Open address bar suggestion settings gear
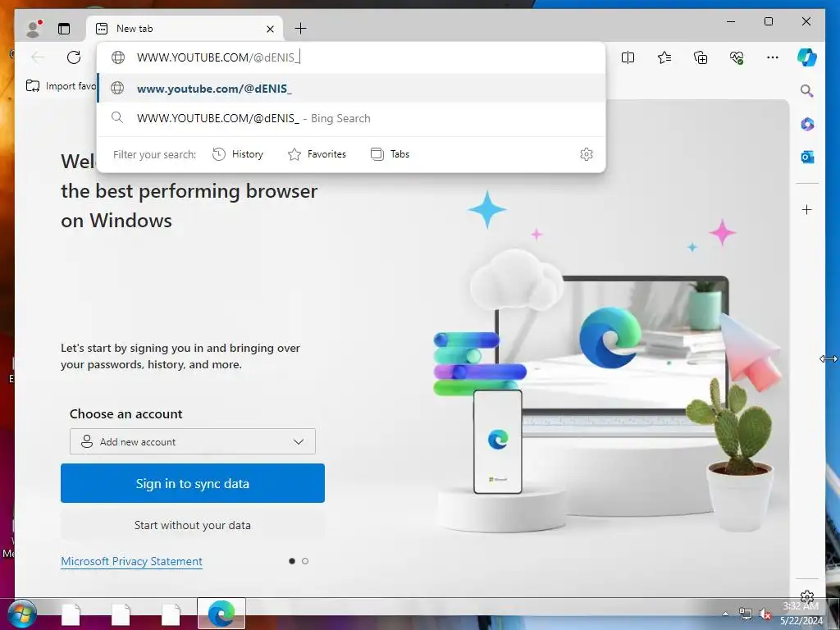The width and height of the screenshot is (840, 630). tap(587, 154)
